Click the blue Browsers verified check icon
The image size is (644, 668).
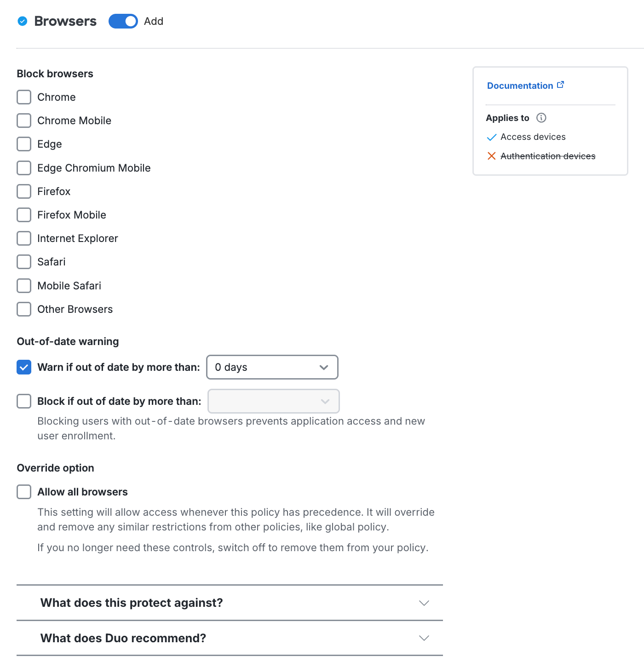(x=23, y=21)
